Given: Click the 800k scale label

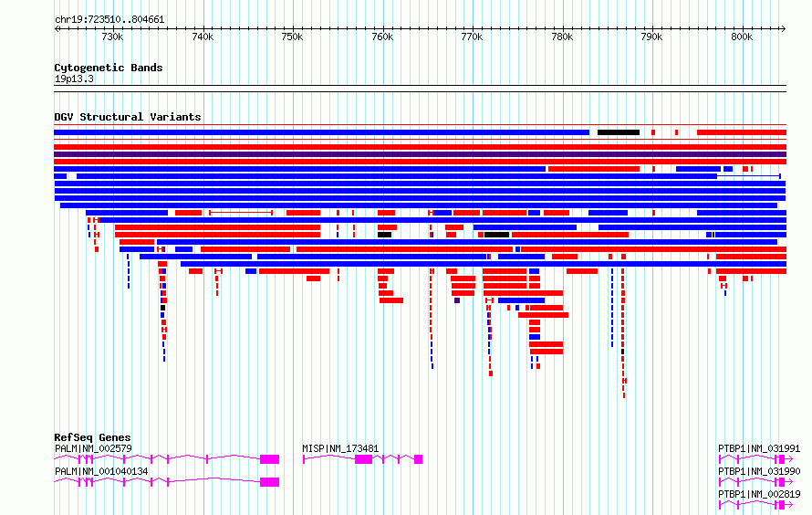Looking at the screenshot, I should coord(742,37).
